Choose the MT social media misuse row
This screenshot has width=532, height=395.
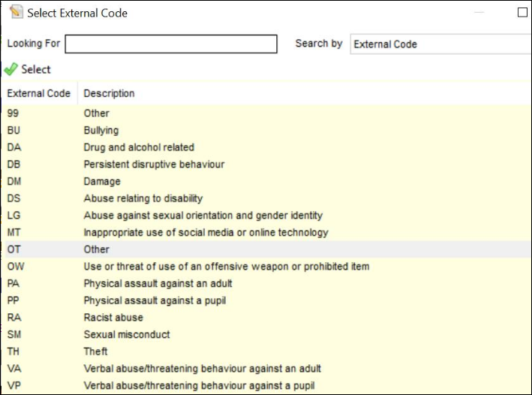click(x=268, y=232)
